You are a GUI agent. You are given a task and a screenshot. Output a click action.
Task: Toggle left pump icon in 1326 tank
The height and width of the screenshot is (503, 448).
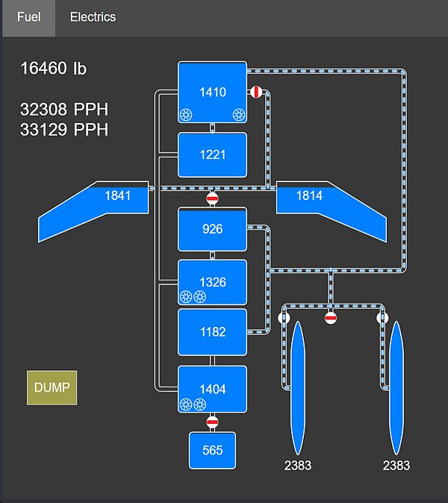(186, 297)
